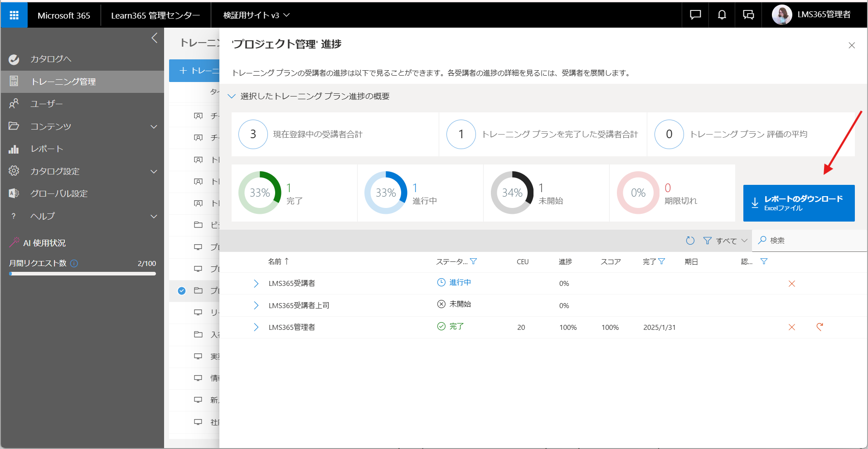Expand the カタログ設定 submenu chevron
This screenshot has height=449, width=868.
(154, 171)
